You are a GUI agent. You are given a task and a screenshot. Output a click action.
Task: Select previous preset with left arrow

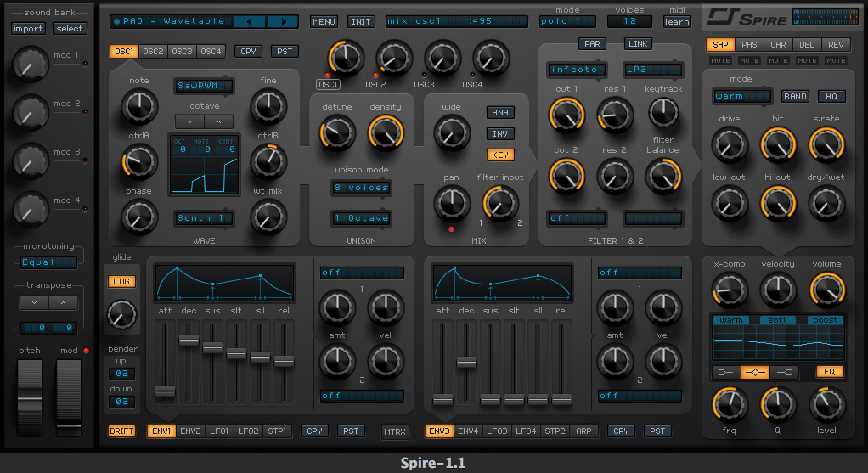point(250,21)
